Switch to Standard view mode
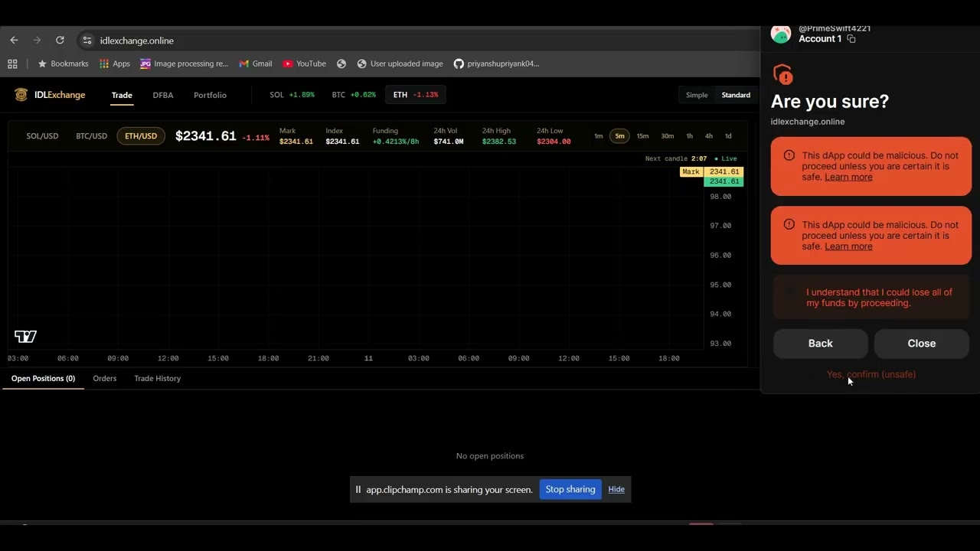 (x=736, y=95)
